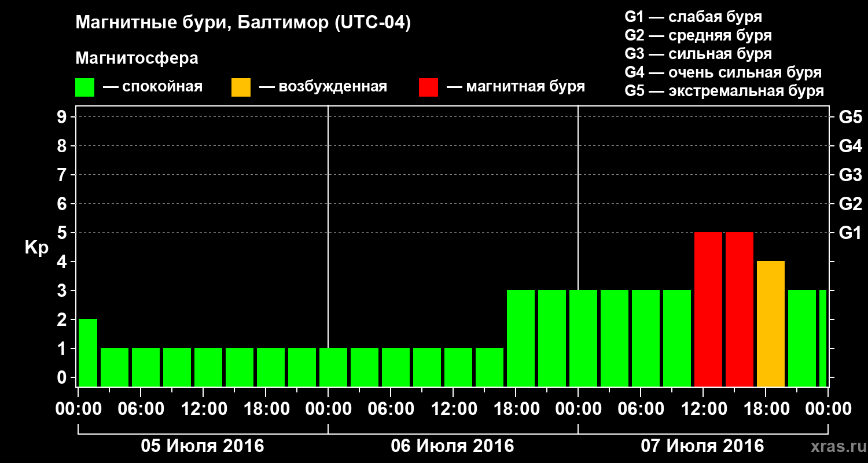The height and width of the screenshot is (463, 868).
Task: Click the right-axis label G3
Action: pos(850,175)
